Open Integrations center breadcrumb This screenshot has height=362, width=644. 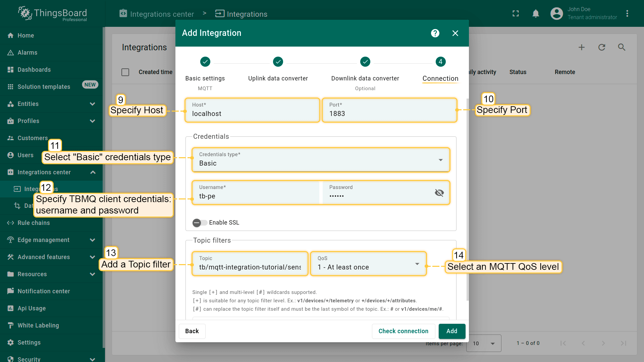click(156, 14)
